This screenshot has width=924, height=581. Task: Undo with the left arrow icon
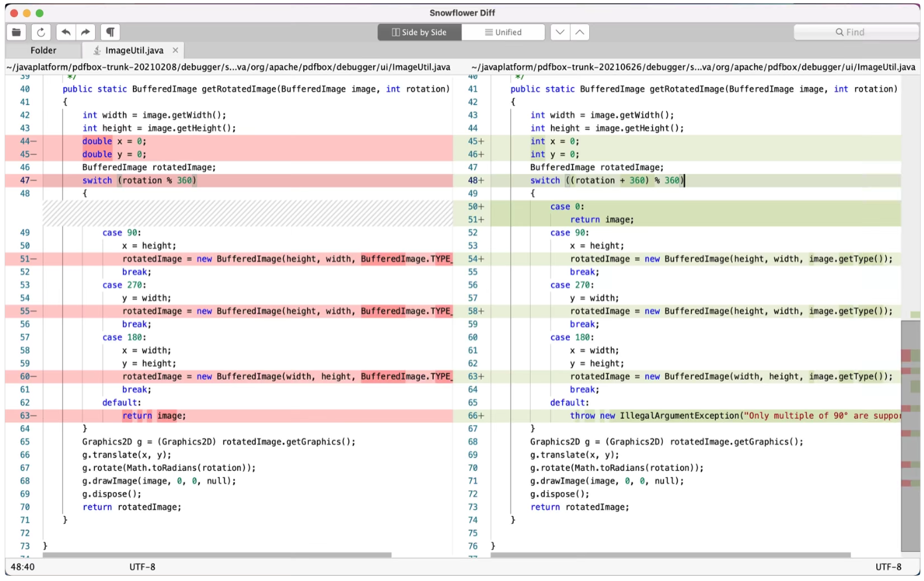coord(66,32)
